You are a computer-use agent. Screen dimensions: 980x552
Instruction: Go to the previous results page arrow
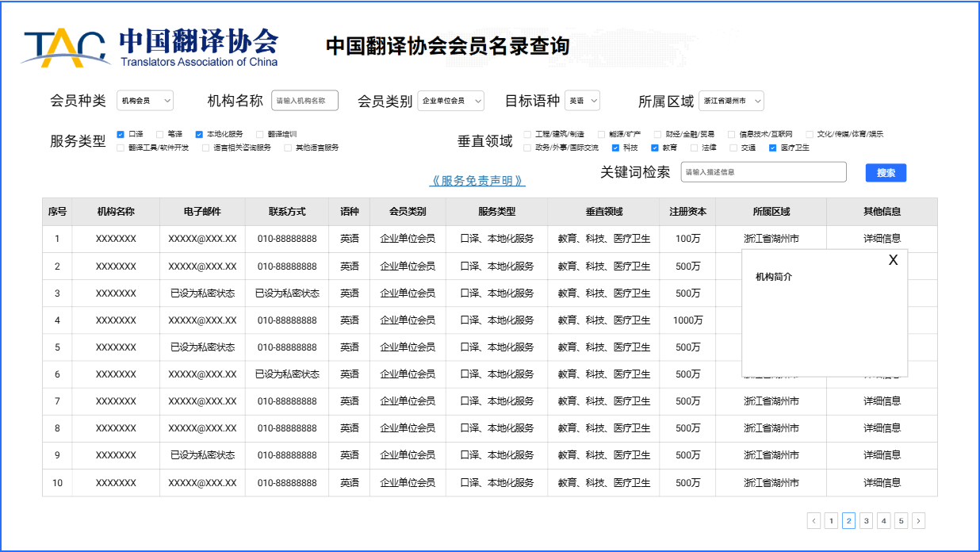click(x=813, y=521)
